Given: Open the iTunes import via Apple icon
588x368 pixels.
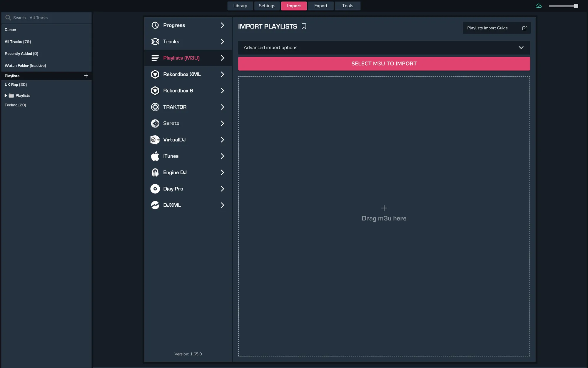Looking at the screenshot, I should (155, 156).
